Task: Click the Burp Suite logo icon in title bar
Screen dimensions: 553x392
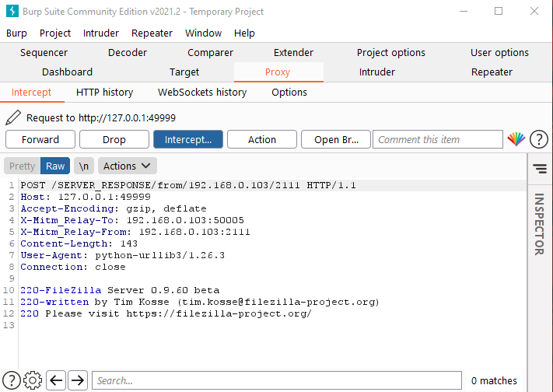Action: [x=12, y=12]
